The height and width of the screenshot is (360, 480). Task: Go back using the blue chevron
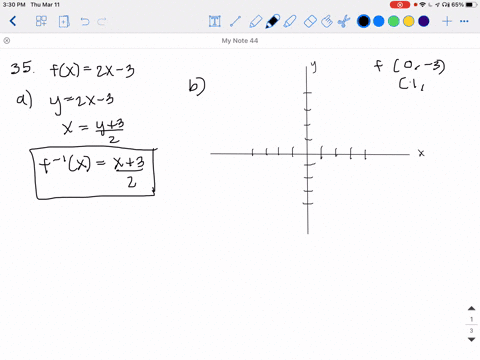[13, 21]
